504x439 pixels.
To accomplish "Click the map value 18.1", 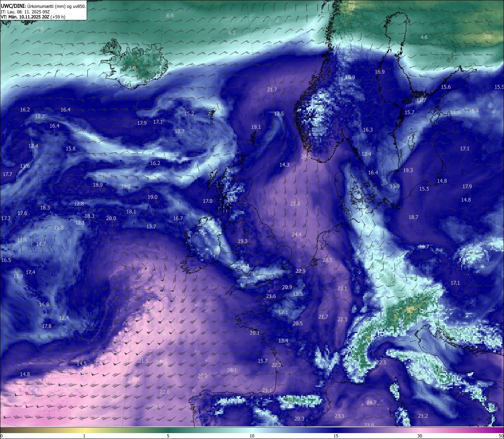I will tap(131, 212).
